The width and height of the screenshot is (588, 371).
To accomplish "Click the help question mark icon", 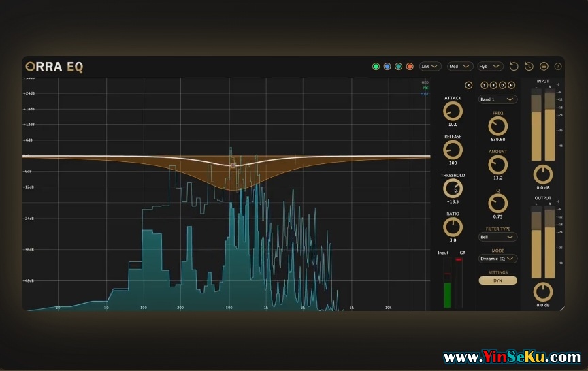I will point(558,67).
